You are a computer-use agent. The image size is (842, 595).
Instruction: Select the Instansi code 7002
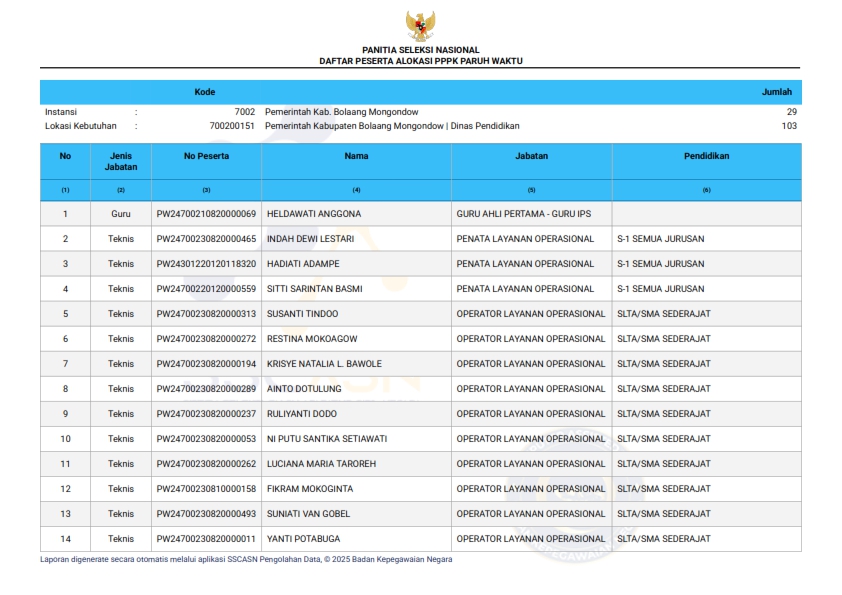point(244,112)
